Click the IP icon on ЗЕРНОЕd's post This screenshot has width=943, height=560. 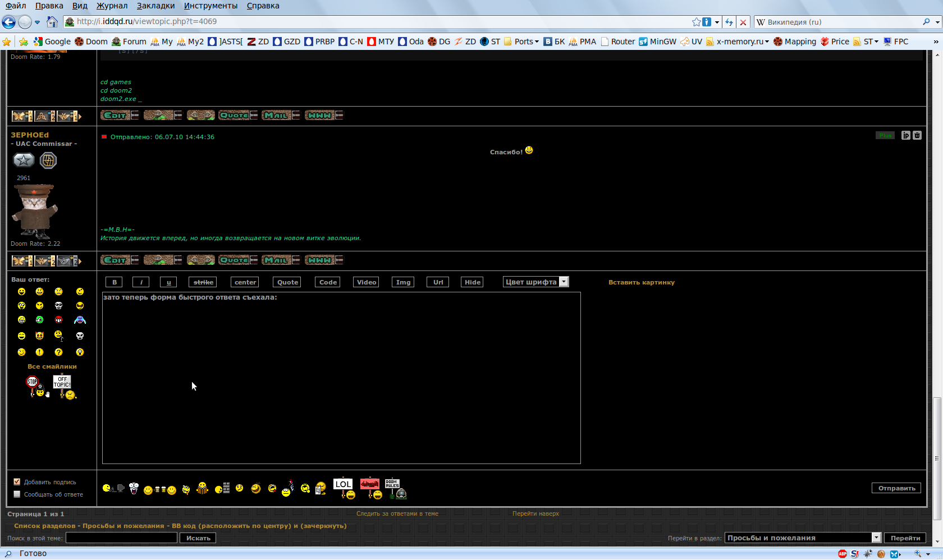(x=905, y=135)
